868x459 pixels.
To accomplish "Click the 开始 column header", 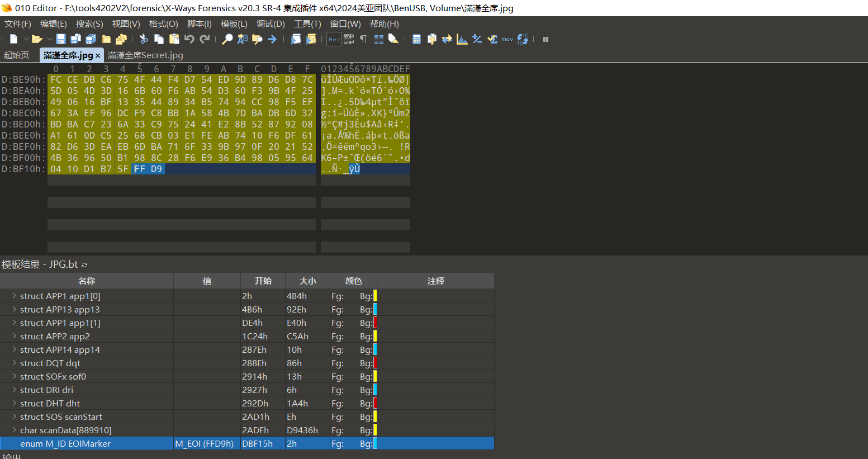I will point(263,281).
